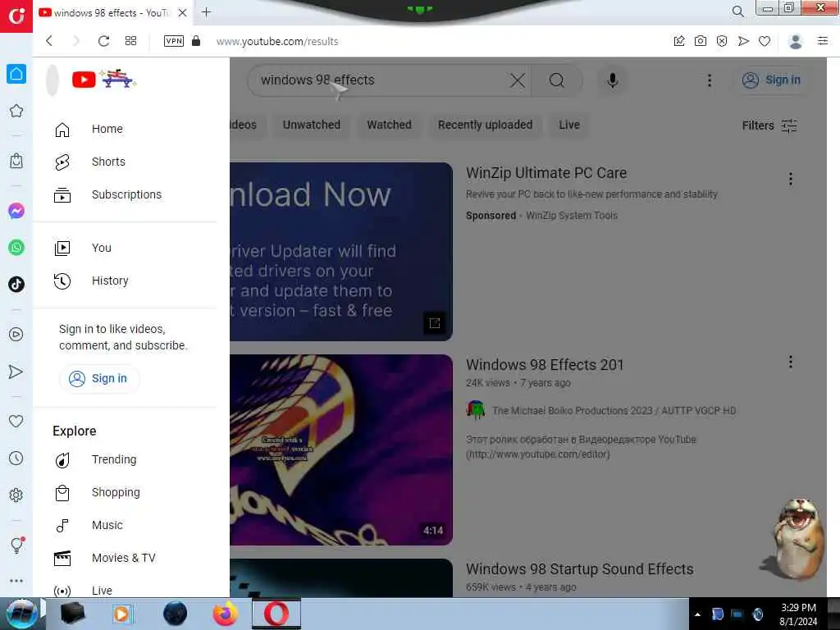Open Messenger in Opera sidebar
The image size is (840, 630).
[x=16, y=211]
